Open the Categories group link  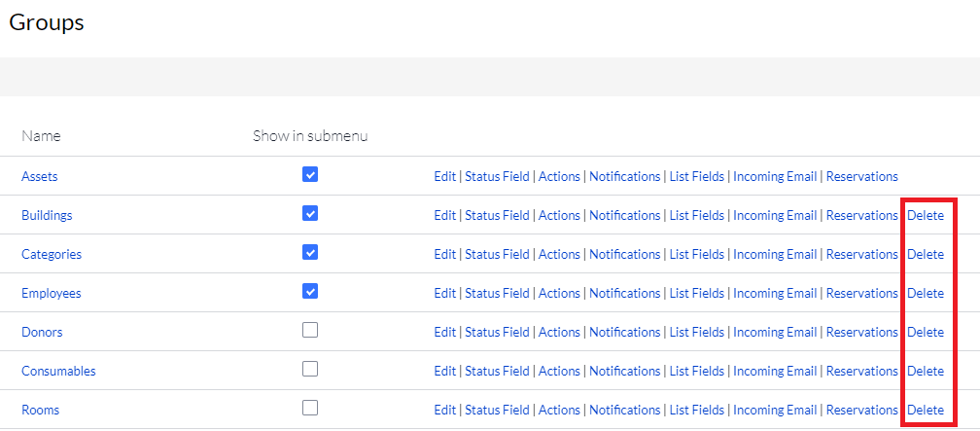pos(52,254)
